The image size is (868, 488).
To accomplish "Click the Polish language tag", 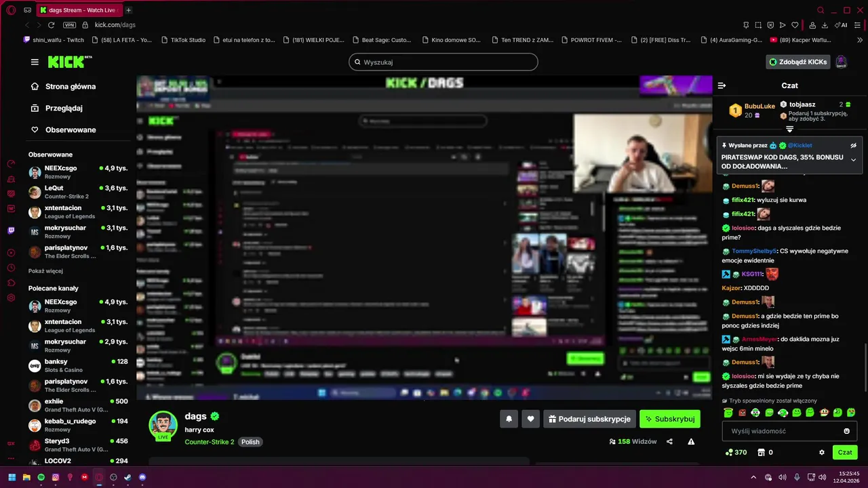I will tap(250, 442).
